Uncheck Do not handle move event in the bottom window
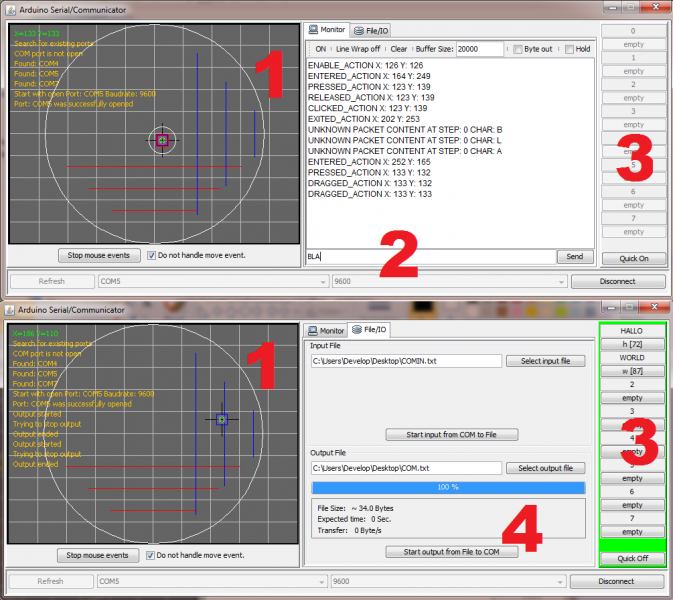The image size is (673, 600). click(x=150, y=555)
